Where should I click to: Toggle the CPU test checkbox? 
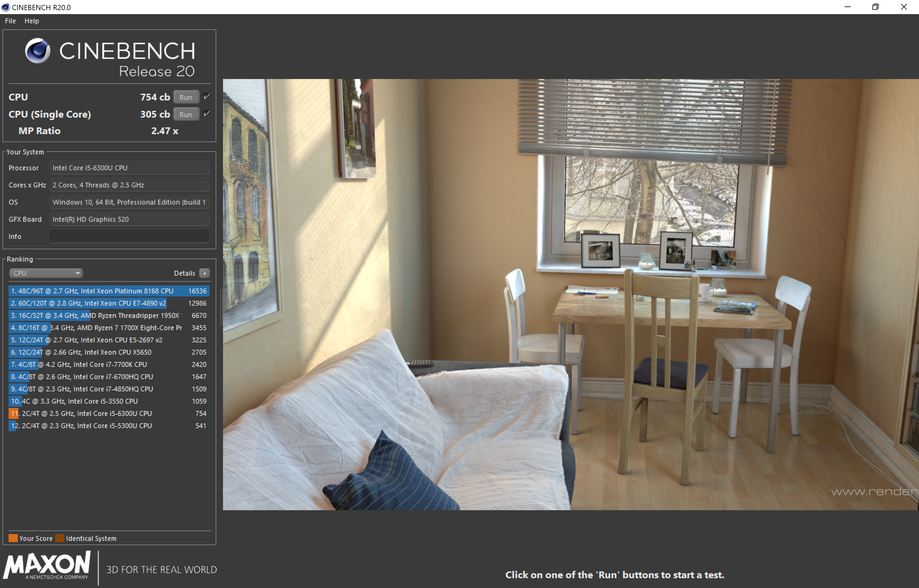click(x=206, y=96)
